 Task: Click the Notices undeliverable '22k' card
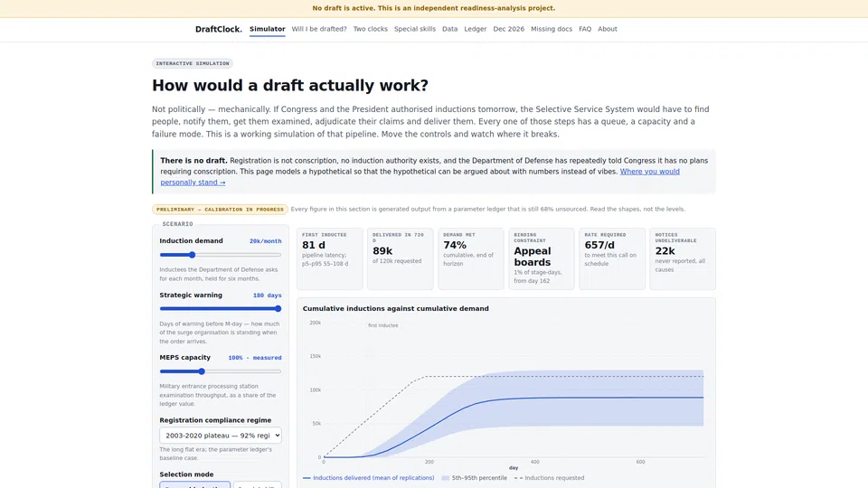coord(683,259)
